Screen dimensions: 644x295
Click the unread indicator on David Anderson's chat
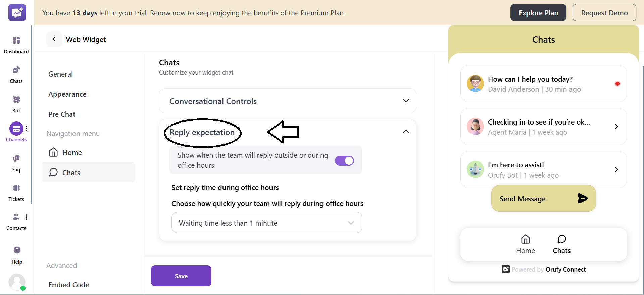click(617, 84)
